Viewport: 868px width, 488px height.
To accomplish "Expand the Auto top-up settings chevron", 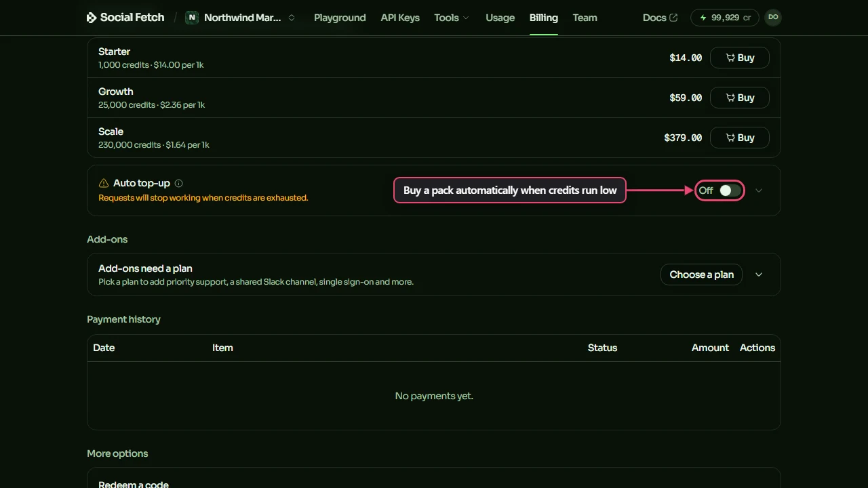I will (x=759, y=190).
